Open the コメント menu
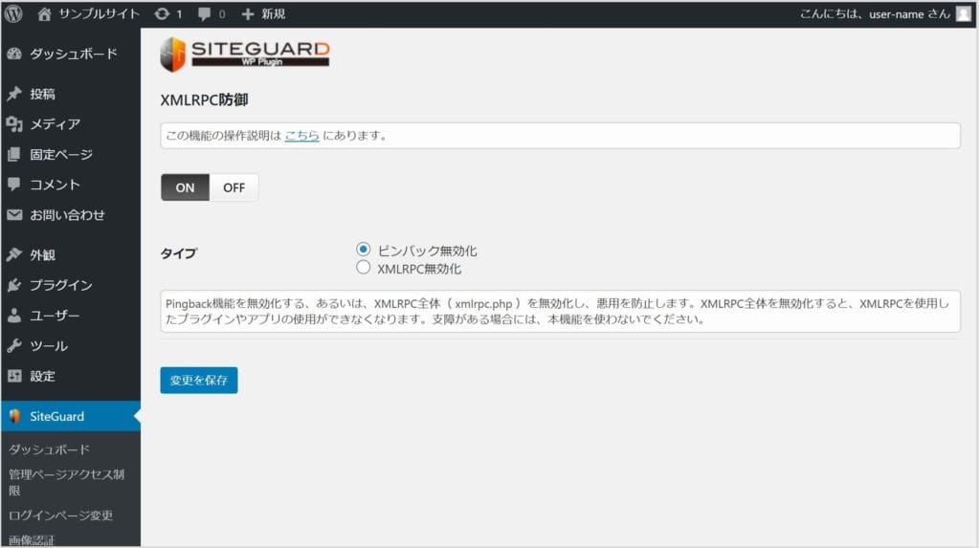Screen dimensions: 980x548 tap(71, 185)
